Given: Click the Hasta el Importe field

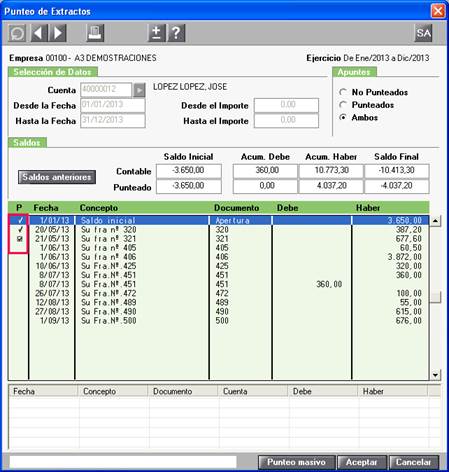Looking at the screenshot, I should coord(286,120).
